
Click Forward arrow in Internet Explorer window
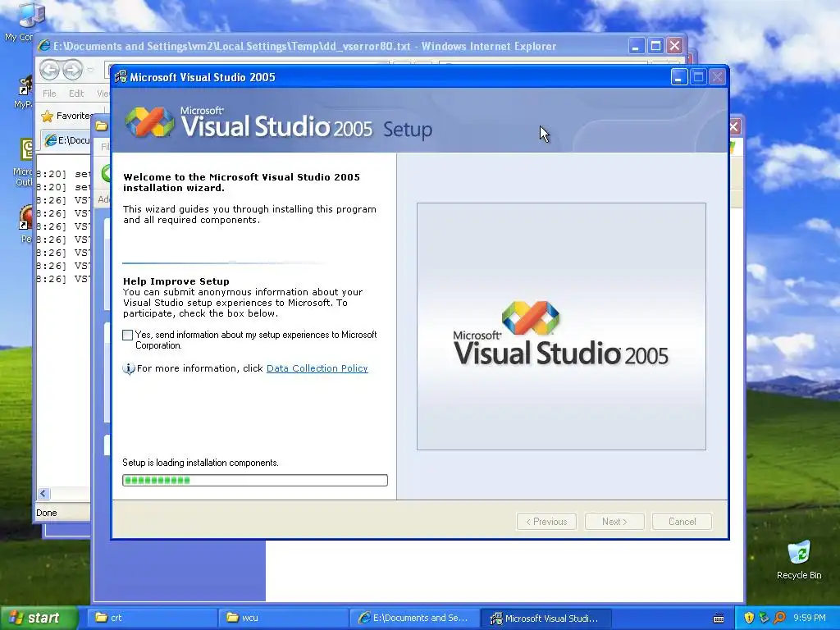[72, 70]
